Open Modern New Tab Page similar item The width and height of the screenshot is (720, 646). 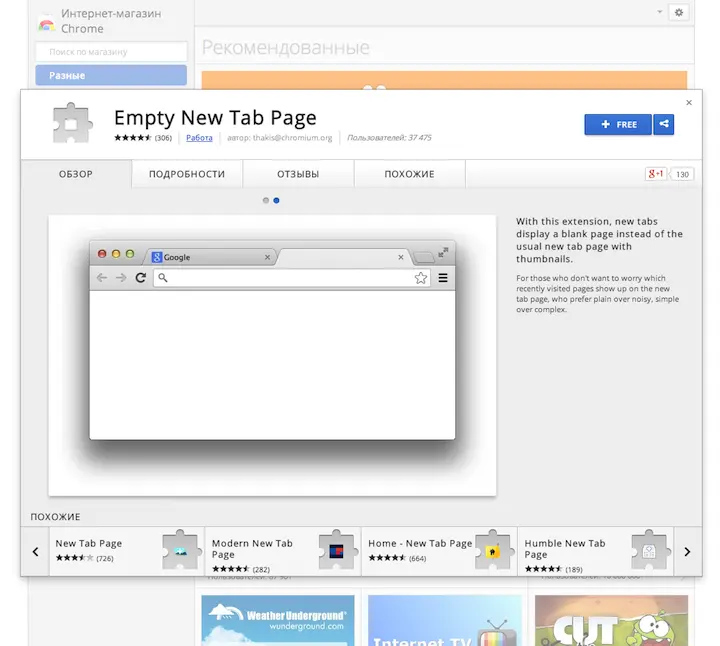pos(283,551)
